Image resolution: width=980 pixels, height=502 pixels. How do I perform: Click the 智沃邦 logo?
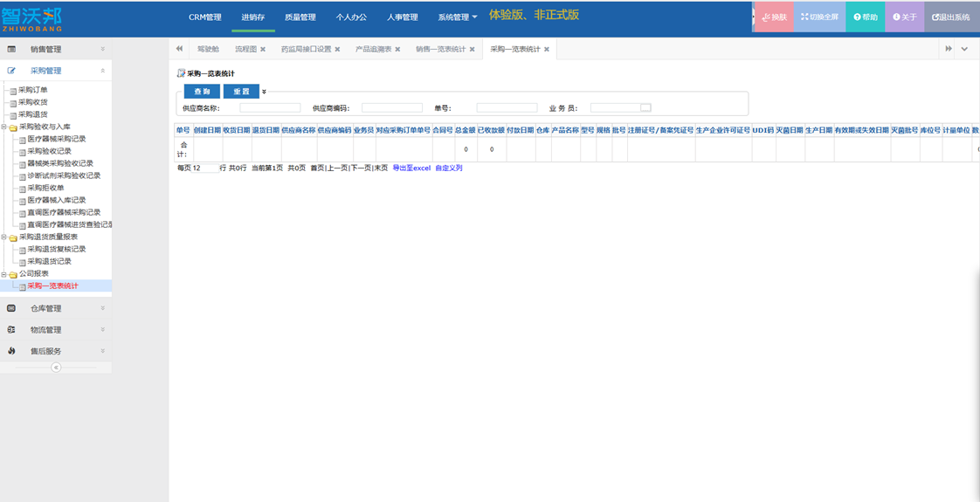[31, 18]
